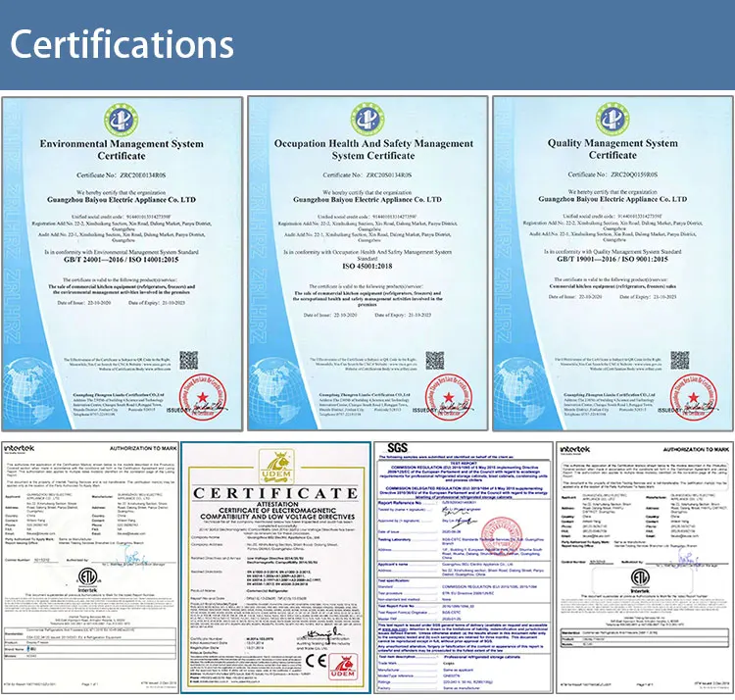Click "AUTHORIZATION TO MARK" on the bottom-left document
The image size is (735, 700).
click(143, 448)
